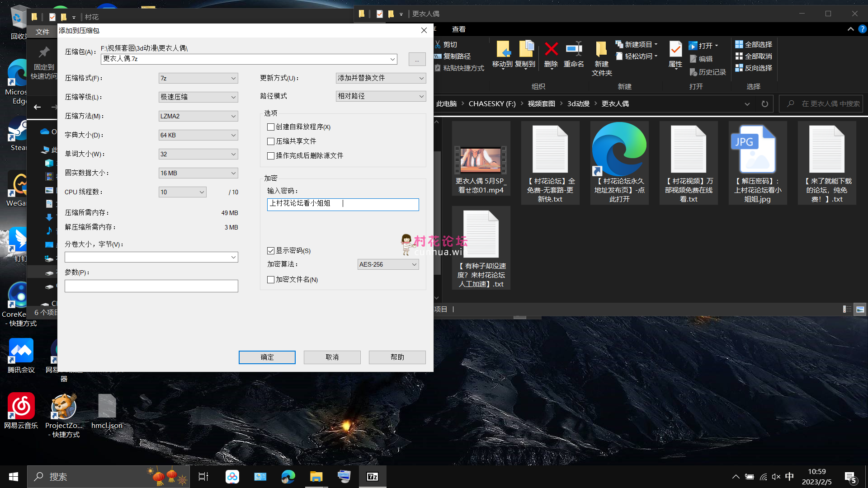This screenshot has width=868, height=488.
Task: Enable 操作完成后删除源文件 checkbox
Action: pos(271,156)
